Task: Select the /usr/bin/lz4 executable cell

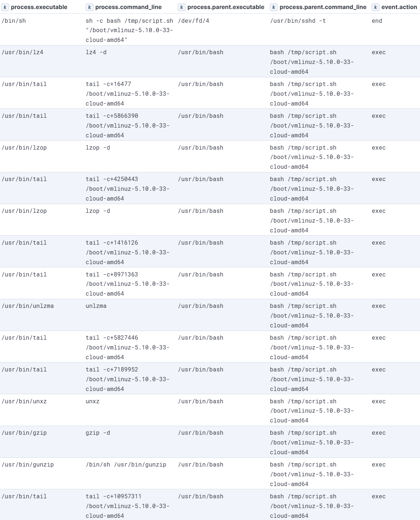Action: [x=22, y=52]
